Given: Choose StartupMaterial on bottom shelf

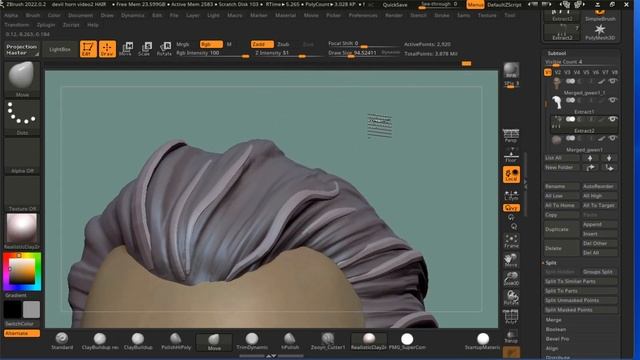Looking at the screenshot, I should [483, 341].
